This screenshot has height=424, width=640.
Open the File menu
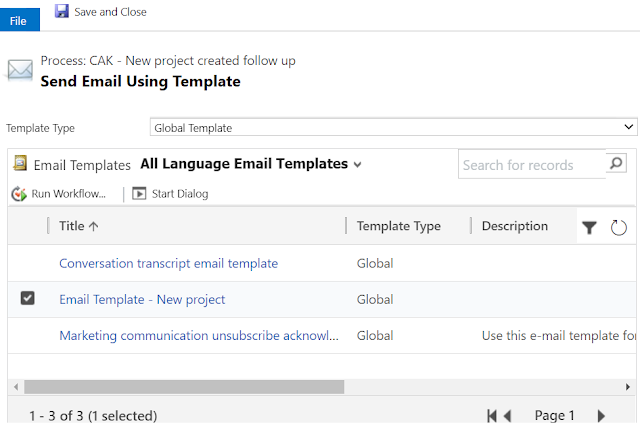[x=18, y=21]
